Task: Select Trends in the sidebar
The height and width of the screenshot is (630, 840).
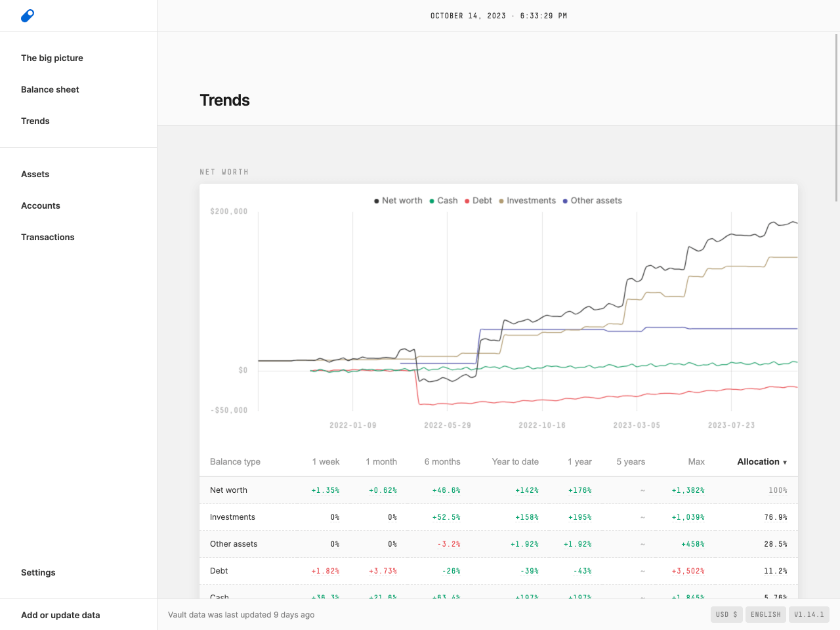Action: point(35,121)
